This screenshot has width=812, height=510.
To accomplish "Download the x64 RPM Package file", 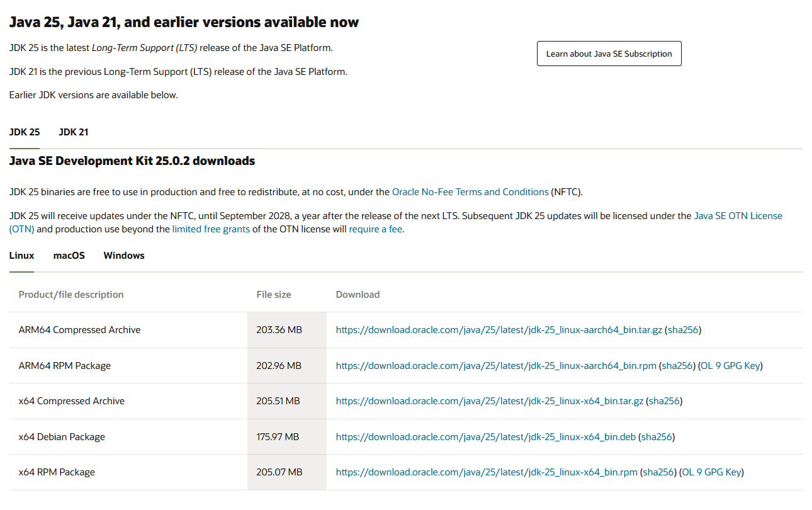I will coord(487,472).
